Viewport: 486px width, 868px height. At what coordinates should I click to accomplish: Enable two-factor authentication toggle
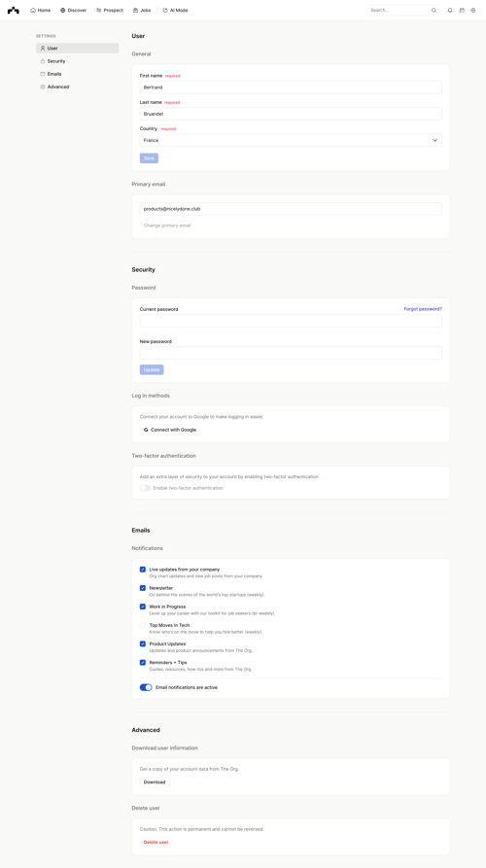point(145,488)
